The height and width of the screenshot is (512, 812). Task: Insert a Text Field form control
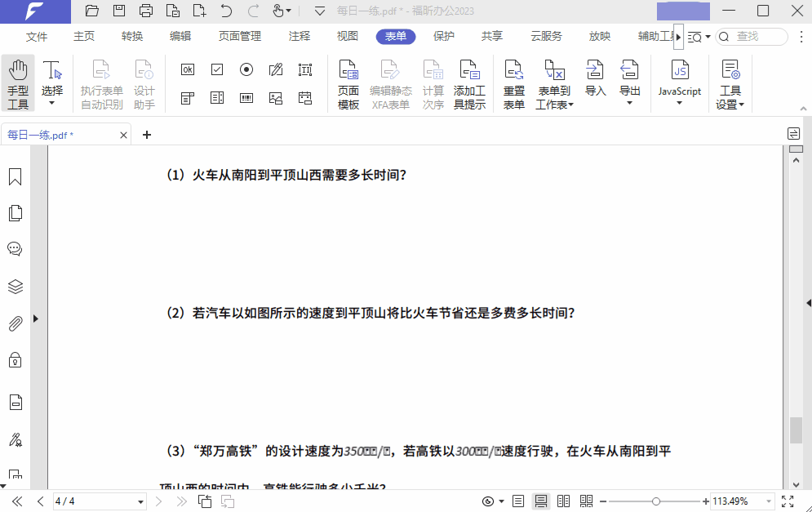[305, 69]
